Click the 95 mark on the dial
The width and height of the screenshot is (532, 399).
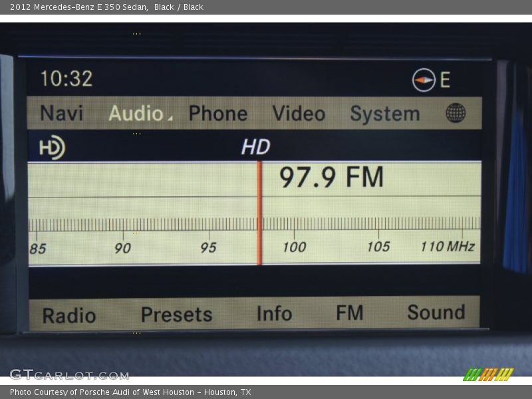(208, 247)
